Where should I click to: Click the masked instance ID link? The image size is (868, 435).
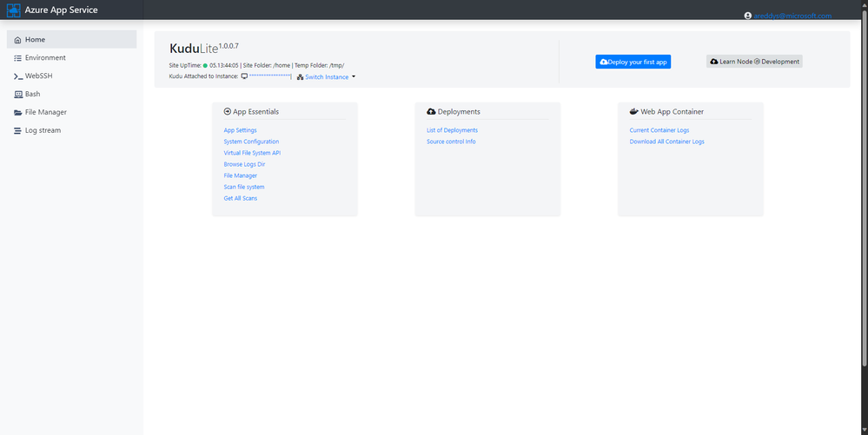coord(269,76)
